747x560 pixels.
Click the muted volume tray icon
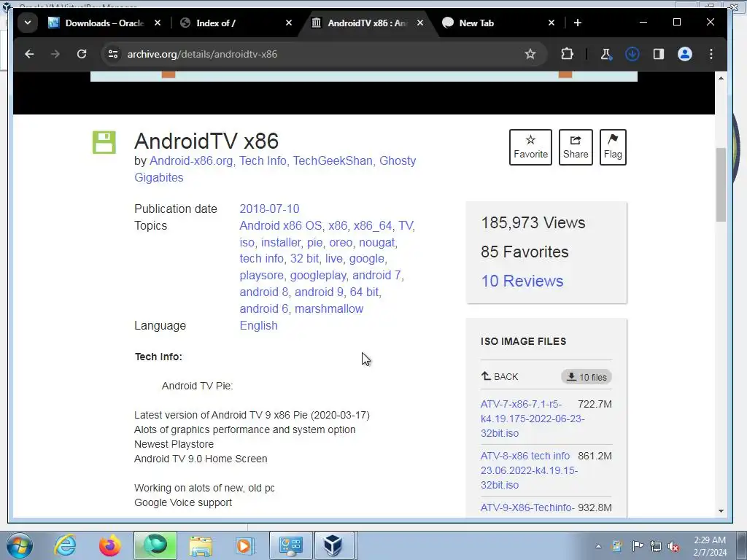point(673,546)
